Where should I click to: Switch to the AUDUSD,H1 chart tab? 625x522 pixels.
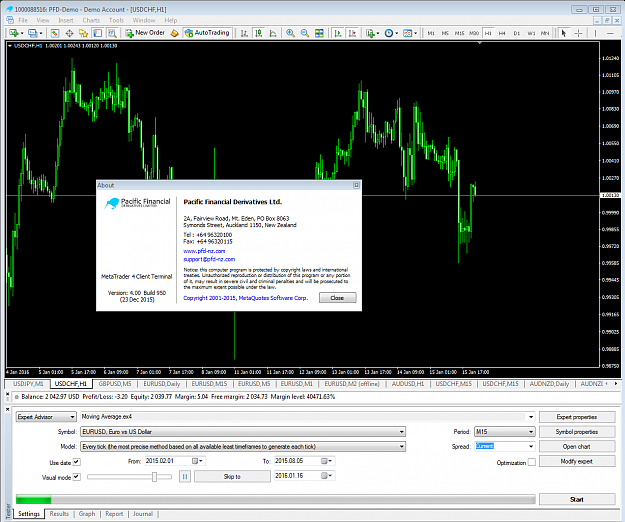click(408, 384)
